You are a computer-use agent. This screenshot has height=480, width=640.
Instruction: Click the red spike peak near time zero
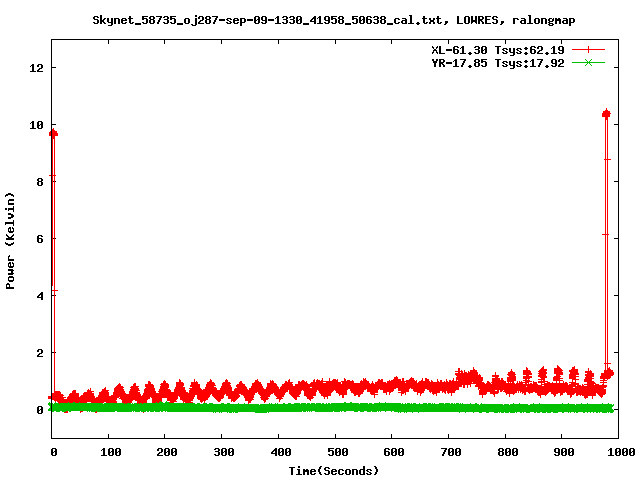pyautogui.click(x=53, y=133)
